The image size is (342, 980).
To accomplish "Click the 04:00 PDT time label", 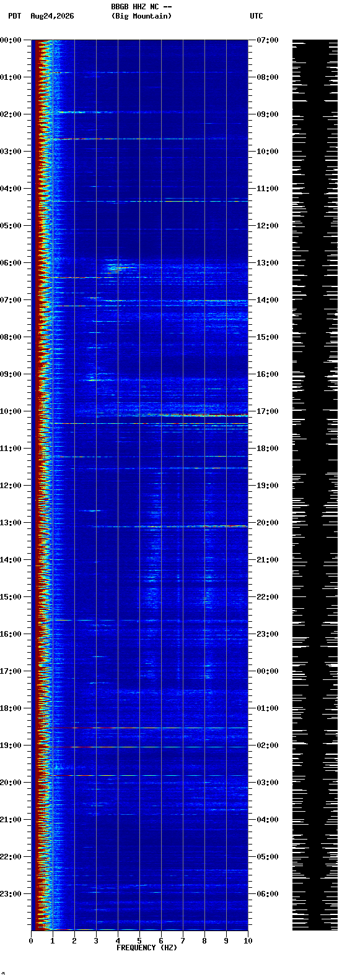I will pyautogui.click(x=11, y=189).
